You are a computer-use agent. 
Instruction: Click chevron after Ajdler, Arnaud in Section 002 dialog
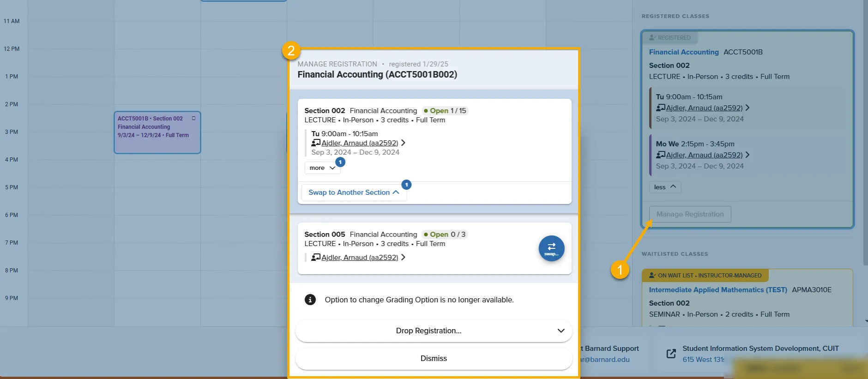[403, 143]
